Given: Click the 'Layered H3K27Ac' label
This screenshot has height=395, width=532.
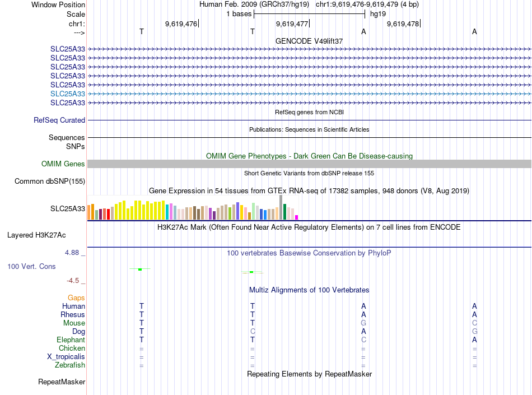Looking at the screenshot, I should click(x=36, y=235).
